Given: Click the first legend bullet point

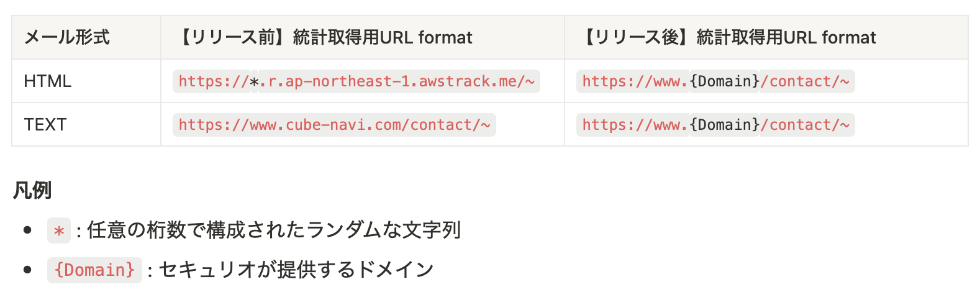Looking at the screenshot, I should coord(27,230).
